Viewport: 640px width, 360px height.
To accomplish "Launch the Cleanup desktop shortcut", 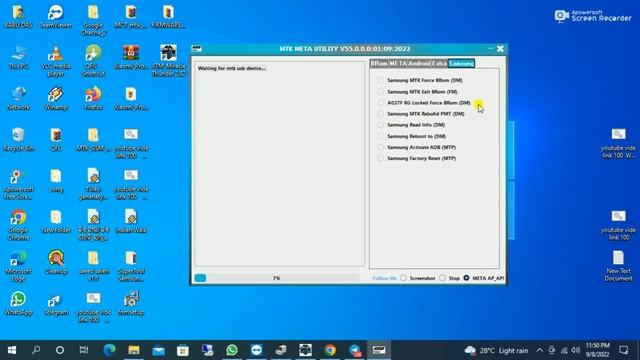I will coord(56,262).
